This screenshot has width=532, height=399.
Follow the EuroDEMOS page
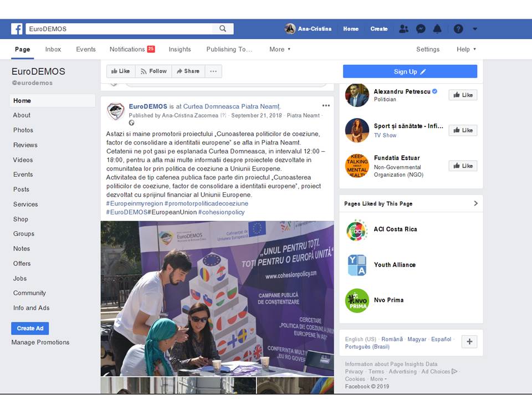tap(154, 71)
